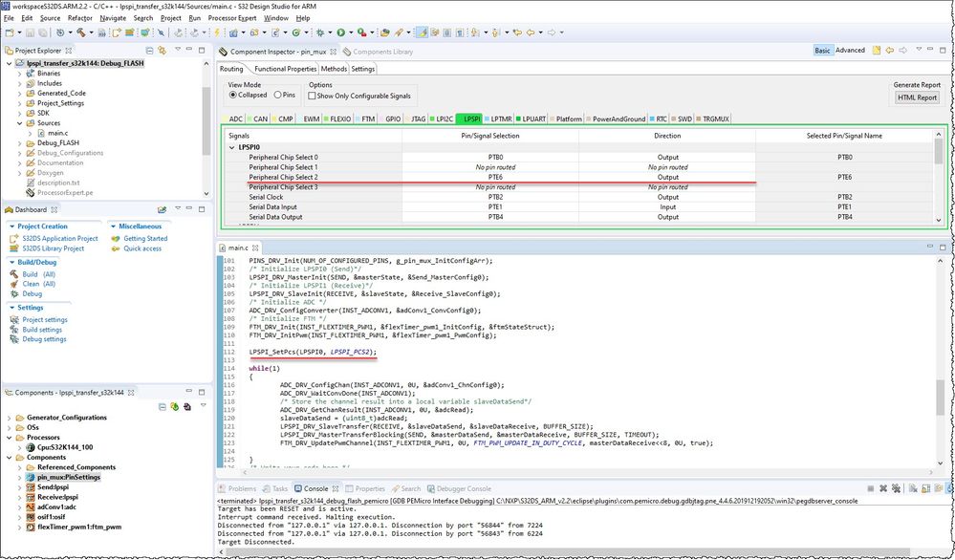
Task: Collapse the Sources folder in Project Explorer
Action: coord(19,123)
